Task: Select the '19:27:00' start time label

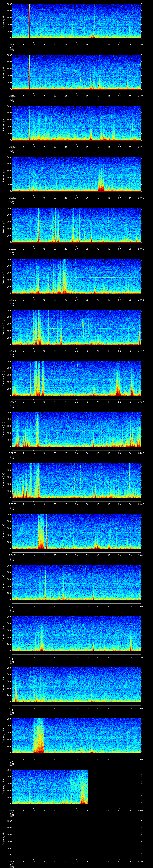Action: point(12,198)
